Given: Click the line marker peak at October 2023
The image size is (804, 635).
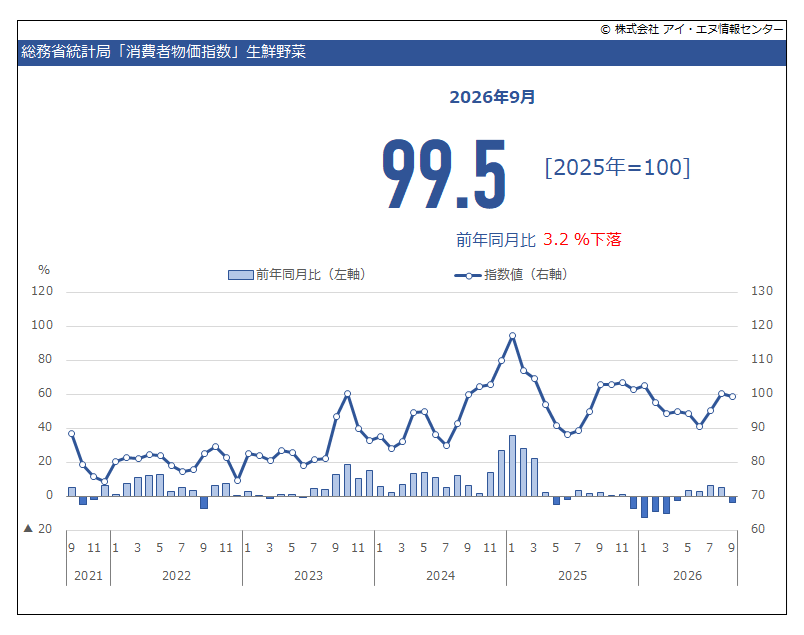Looking at the screenshot, I should (347, 394).
